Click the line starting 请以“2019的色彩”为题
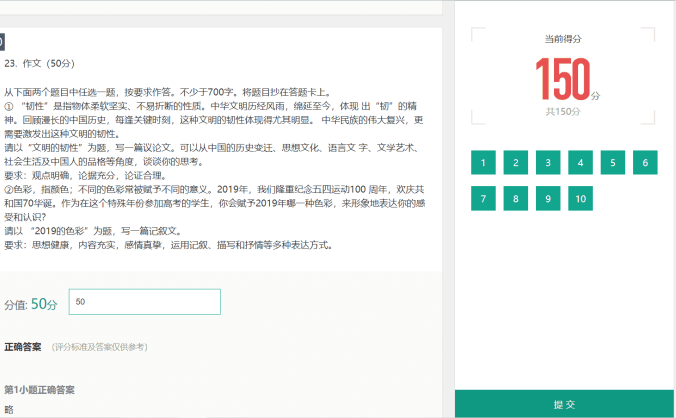 [93, 231]
